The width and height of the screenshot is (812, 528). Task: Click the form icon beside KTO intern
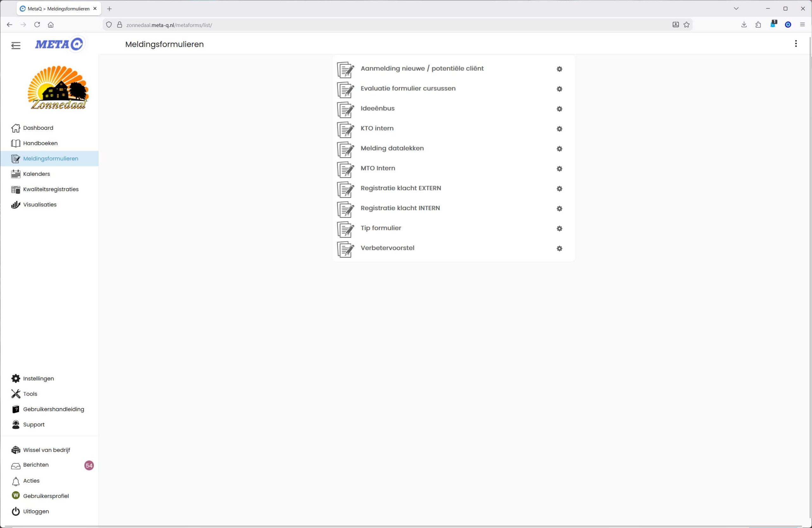click(x=345, y=129)
